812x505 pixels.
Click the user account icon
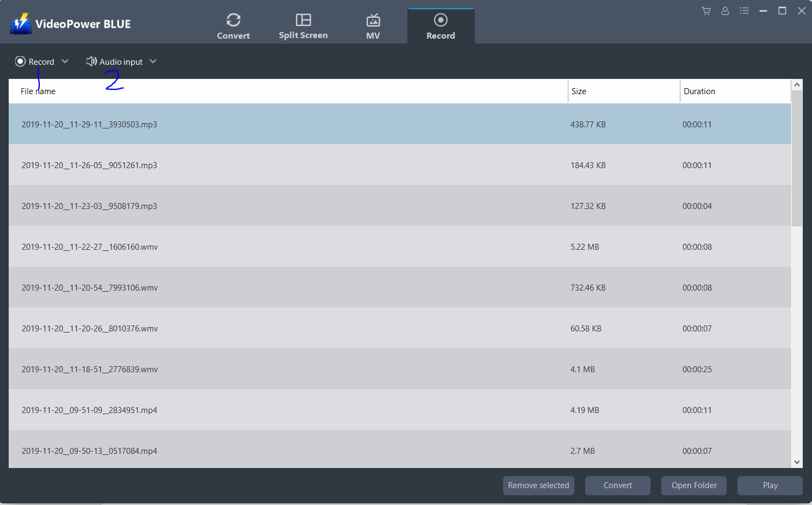pyautogui.click(x=725, y=11)
